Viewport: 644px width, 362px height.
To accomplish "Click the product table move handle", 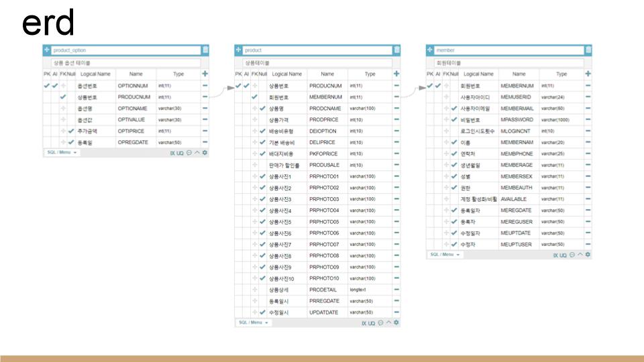I will pos(238,50).
